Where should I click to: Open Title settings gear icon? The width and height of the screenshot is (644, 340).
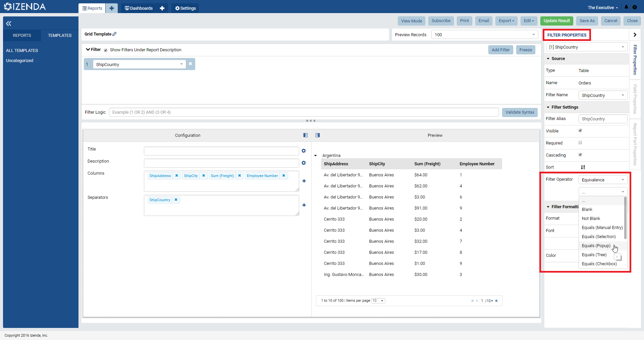tap(304, 151)
